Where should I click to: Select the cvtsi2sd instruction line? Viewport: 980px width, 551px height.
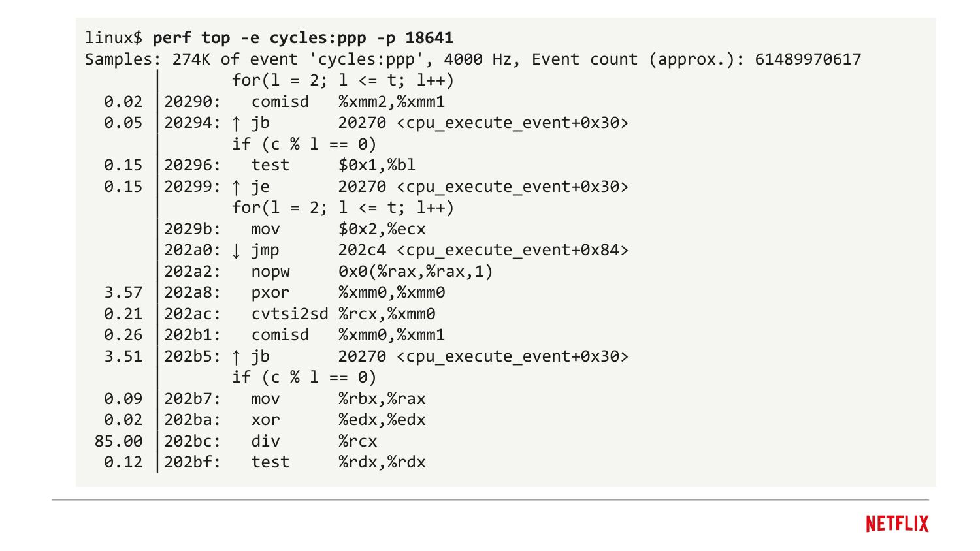pyautogui.click(x=289, y=314)
